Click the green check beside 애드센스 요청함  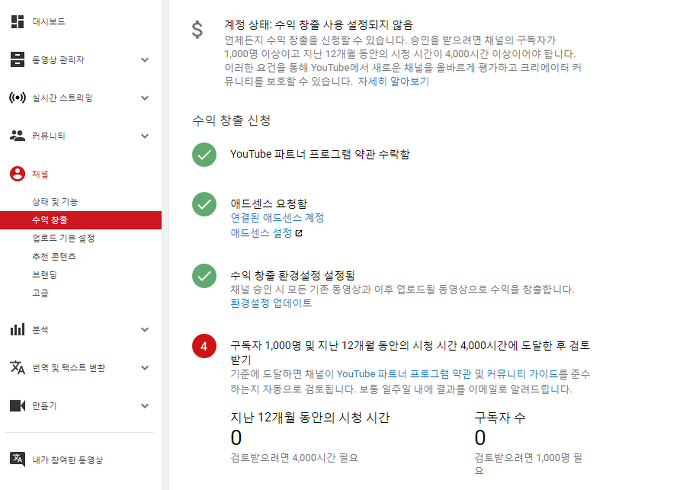[204, 204]
